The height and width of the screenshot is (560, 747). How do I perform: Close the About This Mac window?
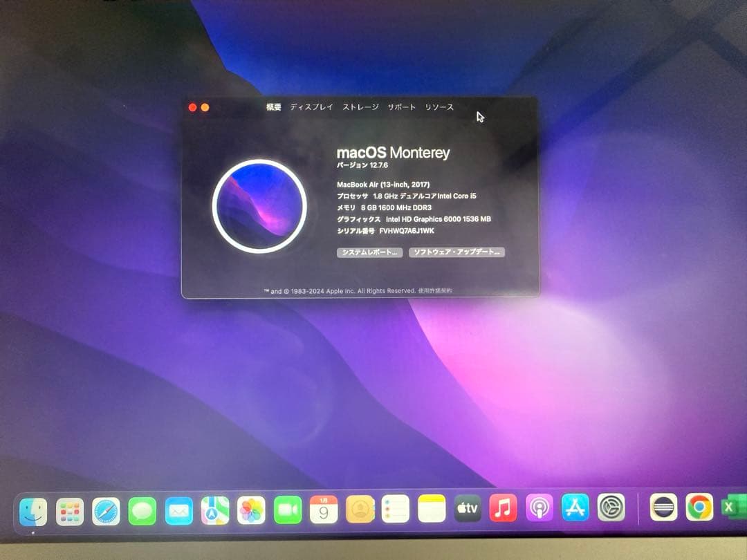point(192,108)
